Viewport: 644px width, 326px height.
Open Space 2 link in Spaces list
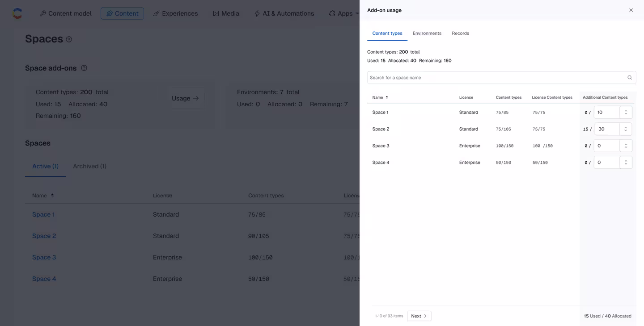point(44,236)
